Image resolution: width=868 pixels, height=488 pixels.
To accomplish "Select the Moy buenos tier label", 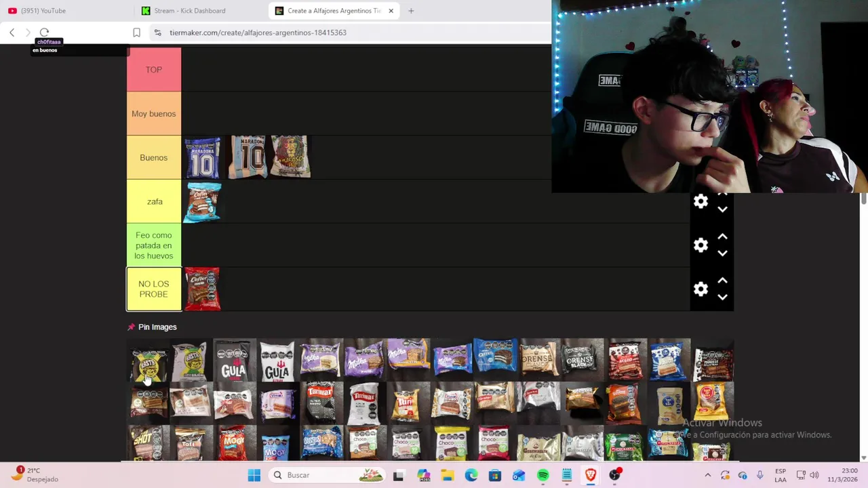I will [x=154, y=113].
